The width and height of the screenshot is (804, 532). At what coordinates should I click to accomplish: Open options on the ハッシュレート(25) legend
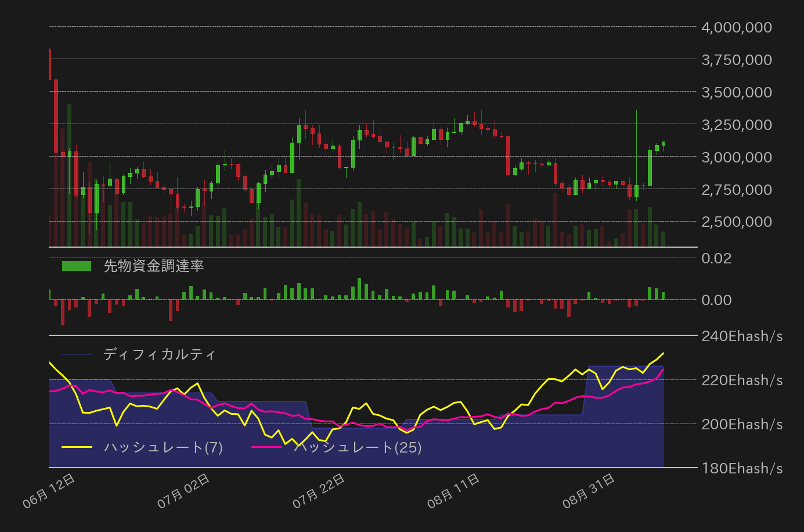[358, 447]
